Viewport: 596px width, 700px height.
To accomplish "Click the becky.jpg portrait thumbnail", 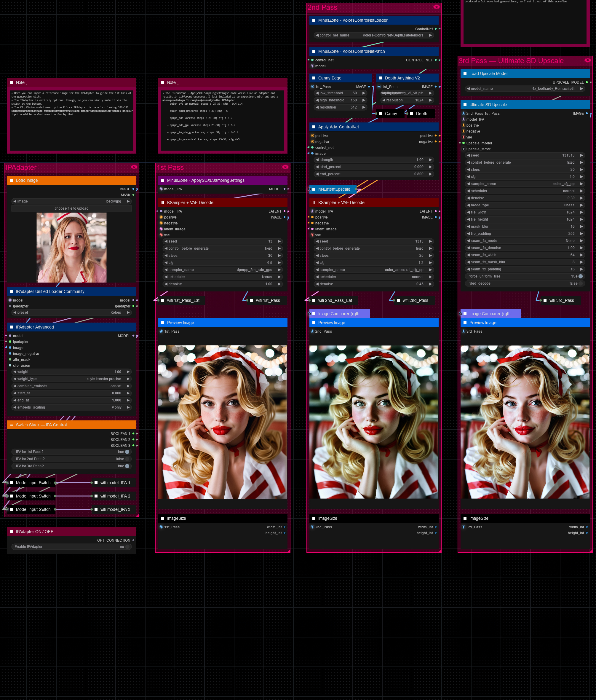I will coord(71,247).
